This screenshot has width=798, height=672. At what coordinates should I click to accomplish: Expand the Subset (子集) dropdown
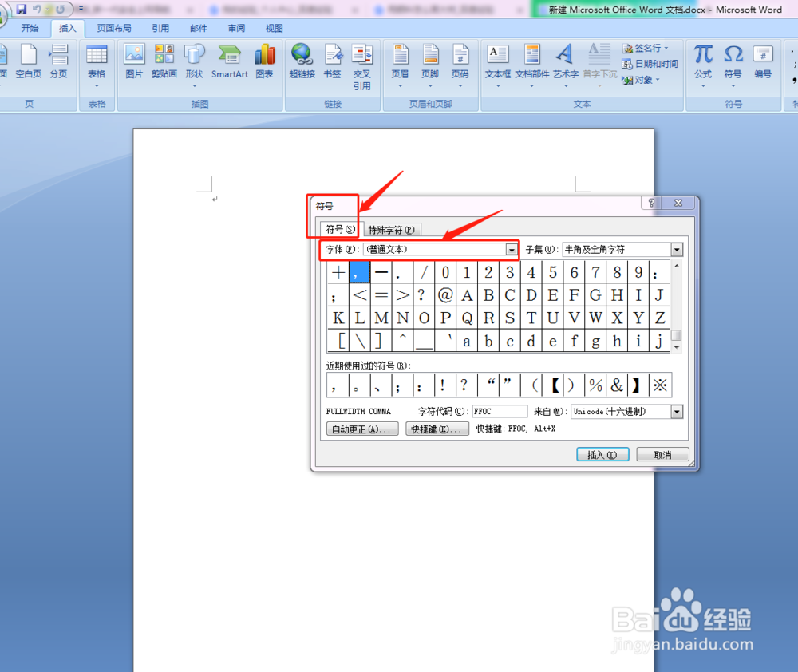pyautogui.click(x=677, y=250)
